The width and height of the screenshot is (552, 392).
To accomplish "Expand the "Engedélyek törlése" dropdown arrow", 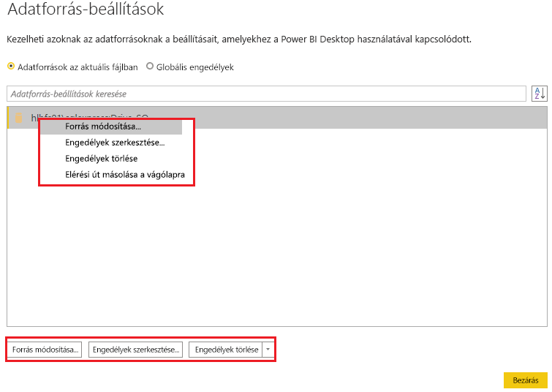I will pyautogui.click(x=268, y=350).
